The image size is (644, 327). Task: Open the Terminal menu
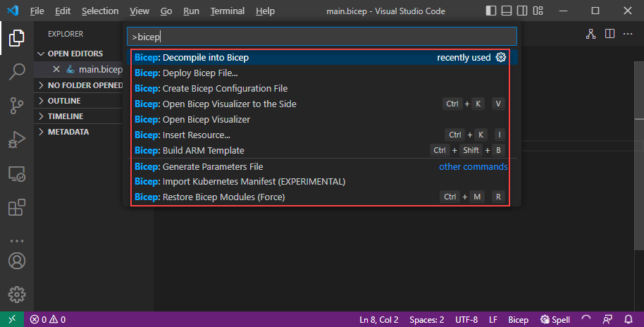pos(228,11)
